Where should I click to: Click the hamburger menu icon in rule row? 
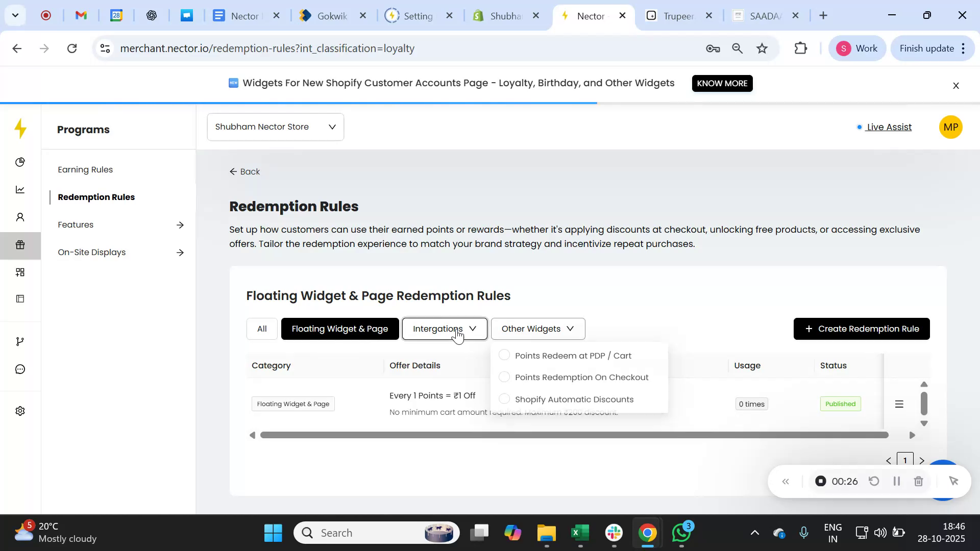[x=899, y=404]
